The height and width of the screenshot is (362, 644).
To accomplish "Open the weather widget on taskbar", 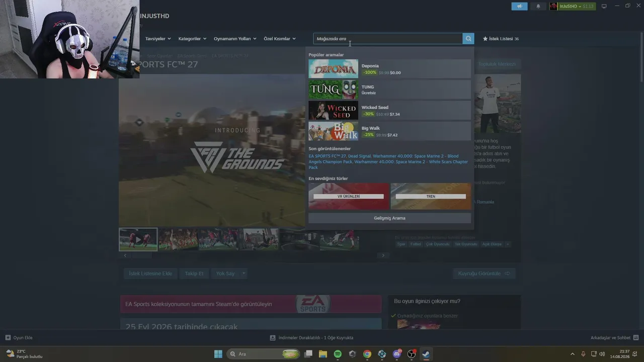I will point(25,354).
